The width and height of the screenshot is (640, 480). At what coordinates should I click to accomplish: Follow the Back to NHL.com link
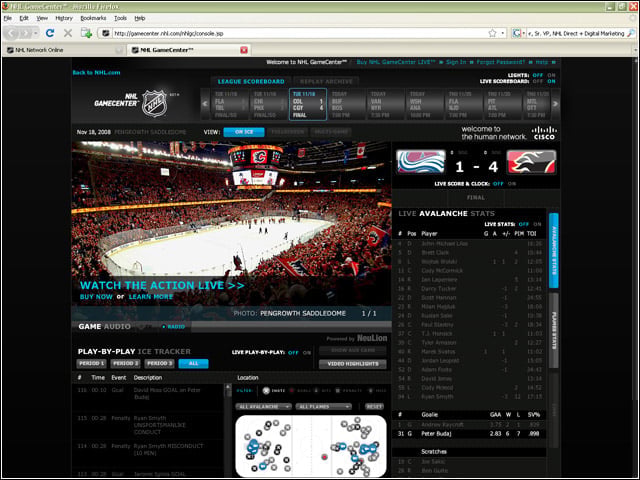click(96, 72)
